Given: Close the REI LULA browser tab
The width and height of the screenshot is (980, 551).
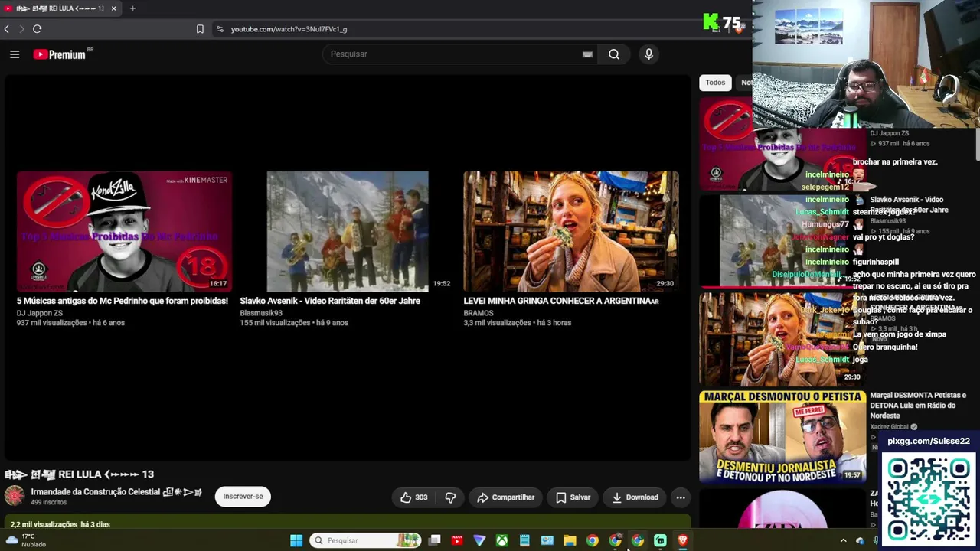Looking at the screenshot, I should [113, 8].
